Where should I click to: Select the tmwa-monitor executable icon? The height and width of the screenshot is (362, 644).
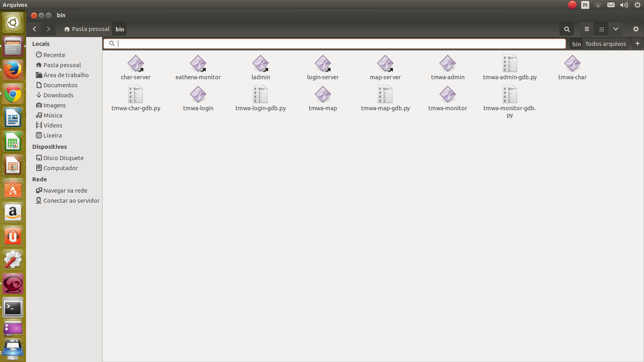(448, 95)
